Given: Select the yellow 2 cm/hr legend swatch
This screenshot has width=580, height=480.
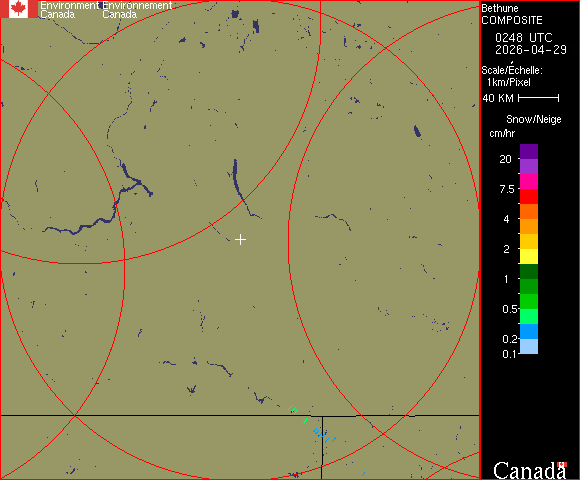Looking at the screenshot, I should (x=529, y=256).
